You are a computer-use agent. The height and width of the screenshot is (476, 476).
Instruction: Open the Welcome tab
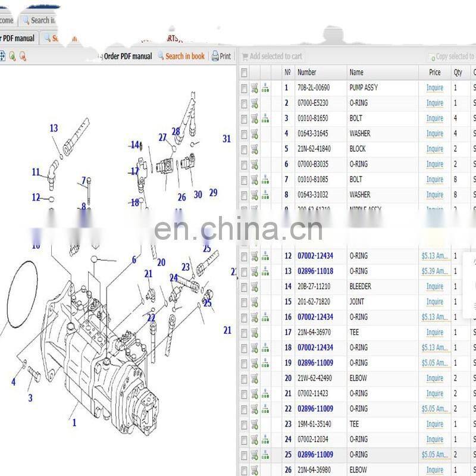(6, 20)
